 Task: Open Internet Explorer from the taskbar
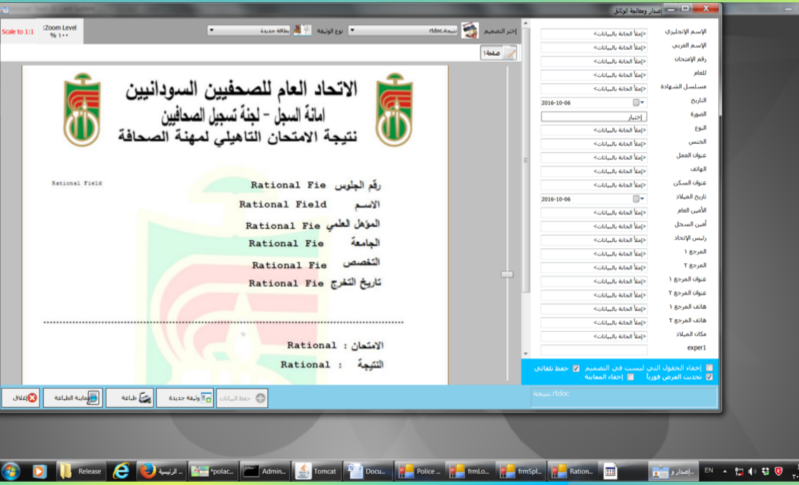(x=121, y=470)
